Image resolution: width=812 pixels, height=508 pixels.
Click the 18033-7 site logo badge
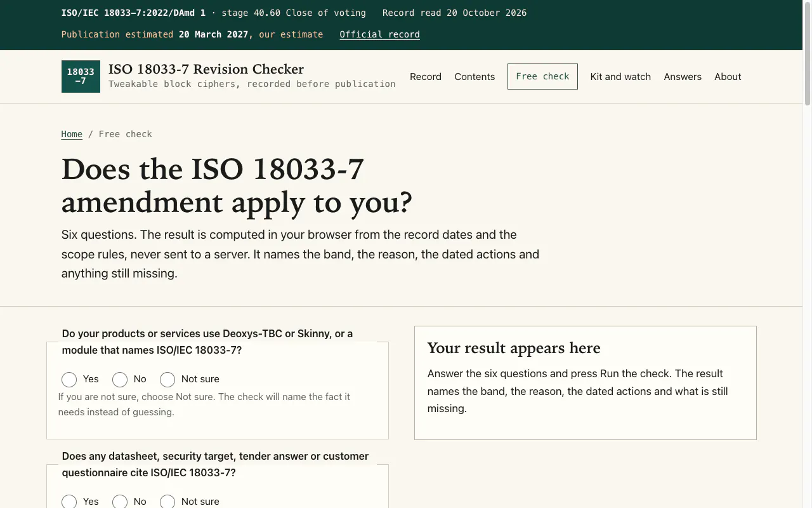81,76
